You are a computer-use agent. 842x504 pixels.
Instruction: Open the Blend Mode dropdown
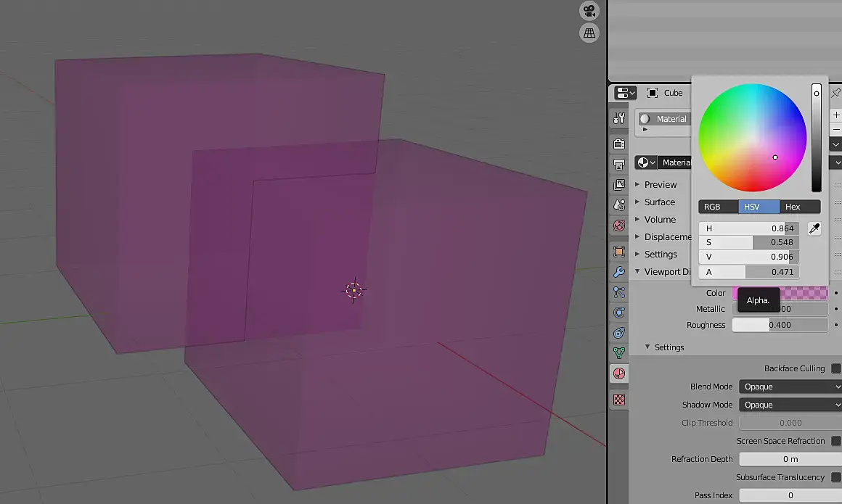coord(790,387)
